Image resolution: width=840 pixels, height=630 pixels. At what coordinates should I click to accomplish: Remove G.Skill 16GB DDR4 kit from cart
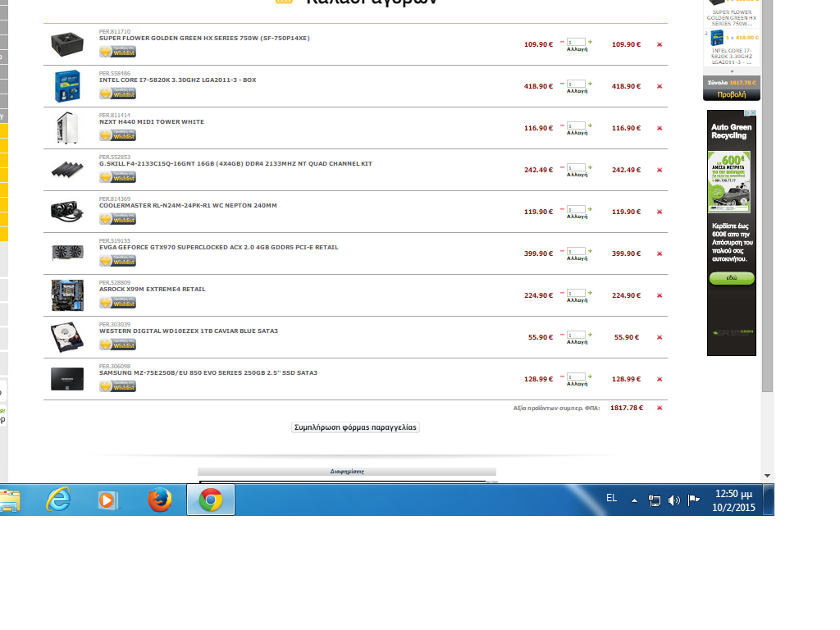(660, 170)
